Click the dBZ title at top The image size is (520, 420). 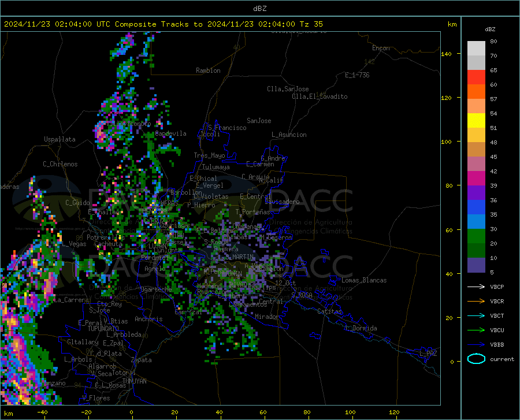[x=259, y=9]
